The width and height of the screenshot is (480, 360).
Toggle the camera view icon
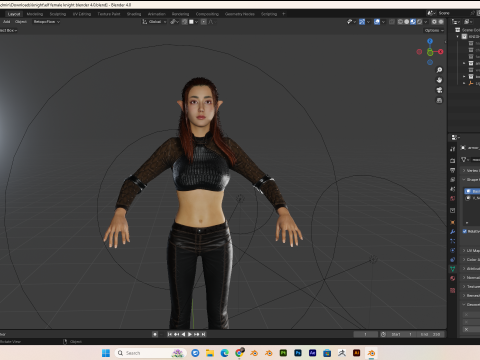click(x=439, y=90)
